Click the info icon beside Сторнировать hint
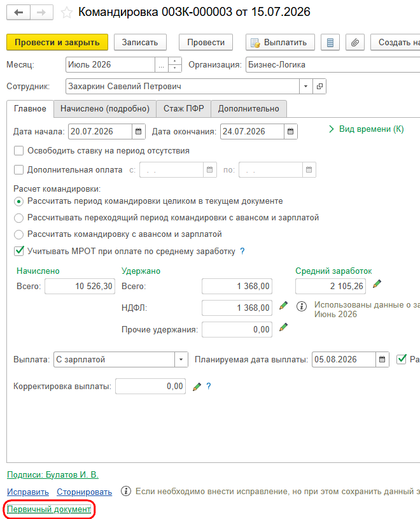Image resolution: width=420 pixels, height=519 pixels. tap(125, 491)
